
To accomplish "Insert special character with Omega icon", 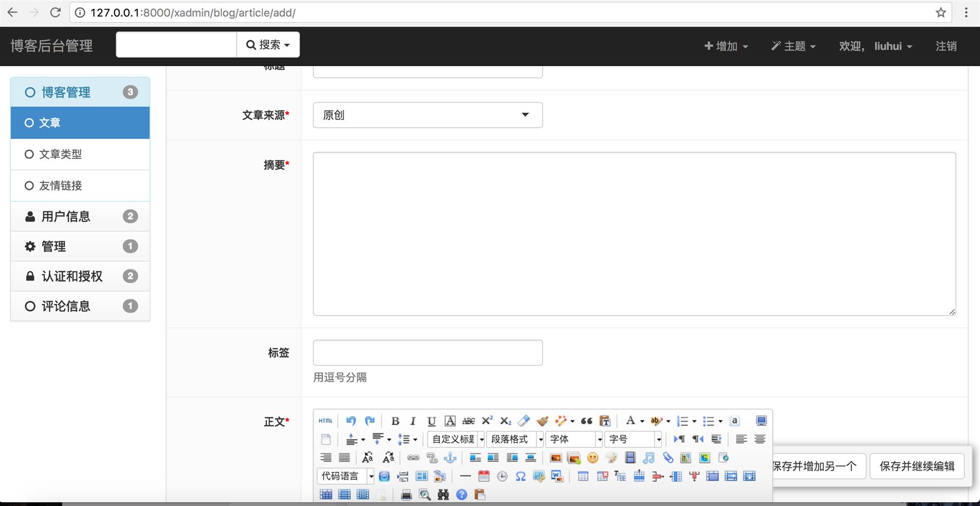I will (520, 476).
